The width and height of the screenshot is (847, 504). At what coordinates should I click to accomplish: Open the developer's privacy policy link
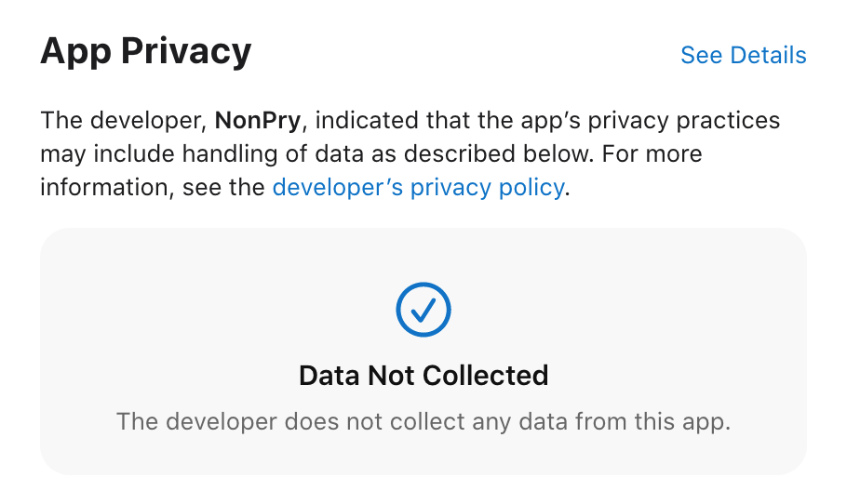[x=418, y=188]
